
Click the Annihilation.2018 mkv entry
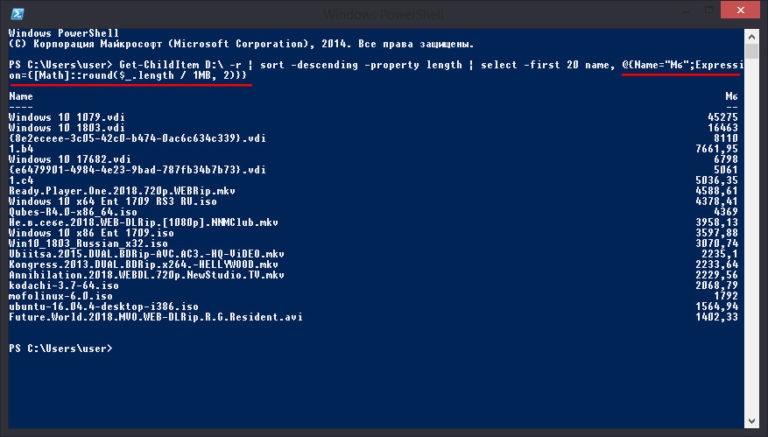(x=146, y=274)
